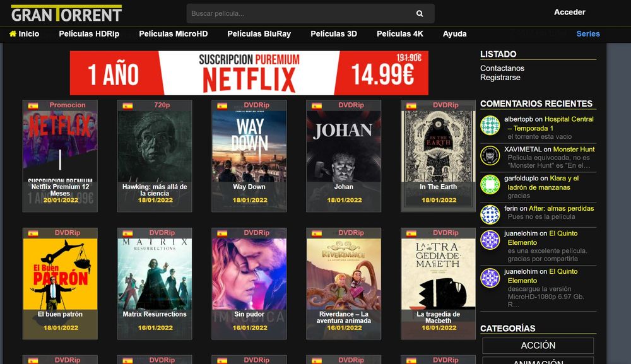Click the Acceder login link
Screen dimensions: 631x364
click(569, 12)
